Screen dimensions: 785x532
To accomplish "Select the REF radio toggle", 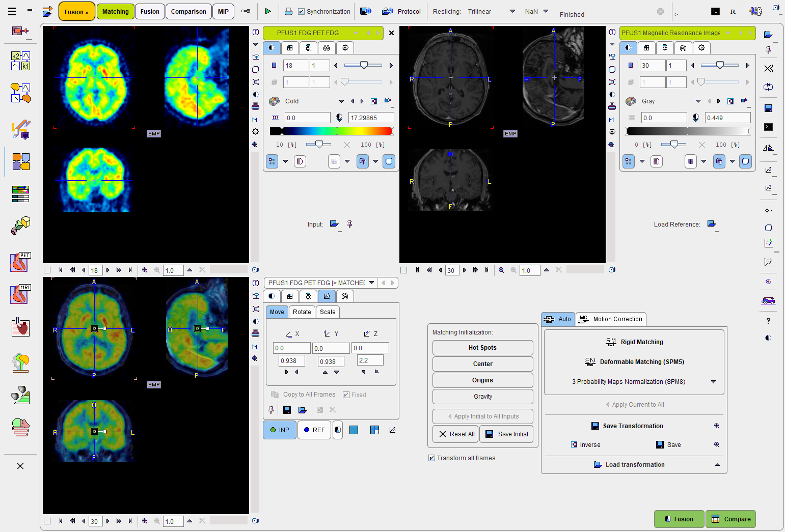I will [314, 430].
